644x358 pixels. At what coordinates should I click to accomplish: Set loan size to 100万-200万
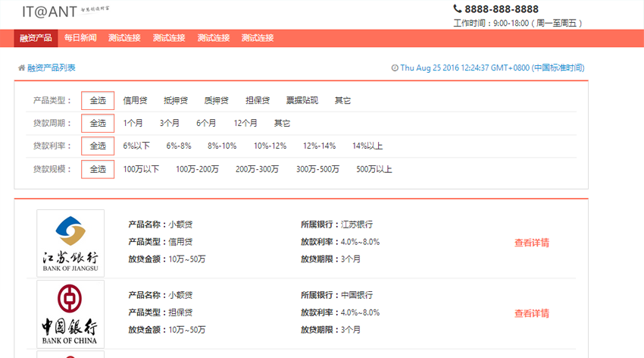[x=198, y=169]
